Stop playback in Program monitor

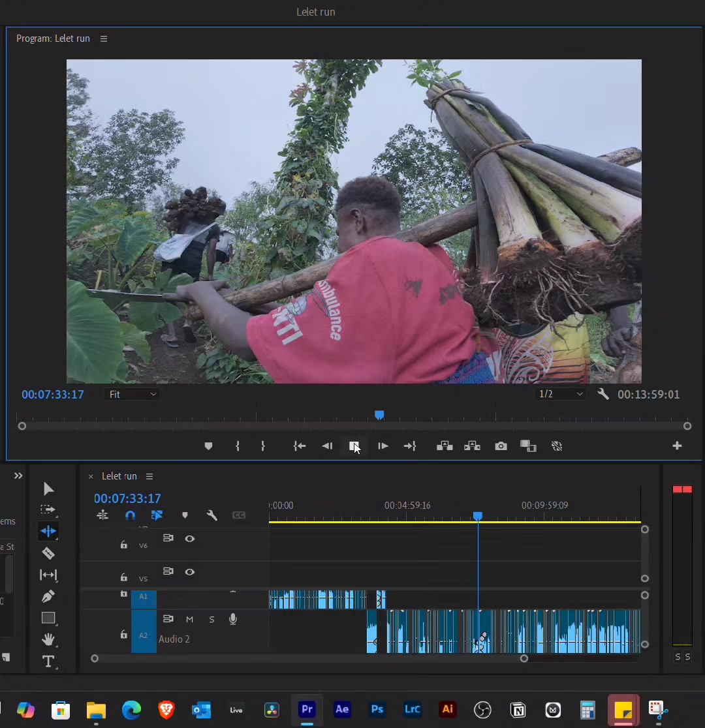tap(354, 446)
